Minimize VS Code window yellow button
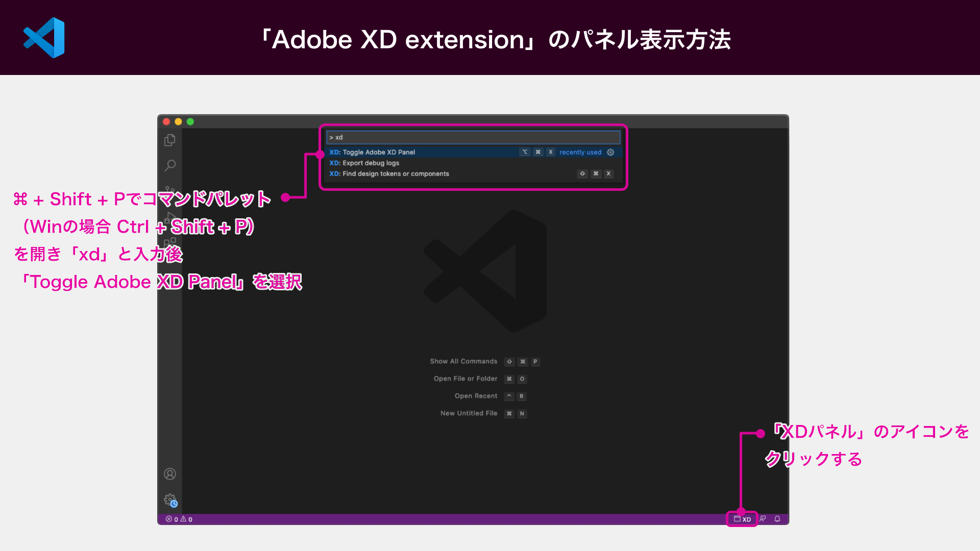The height and width of the screenshot is (551, 980). pos(178,121)
